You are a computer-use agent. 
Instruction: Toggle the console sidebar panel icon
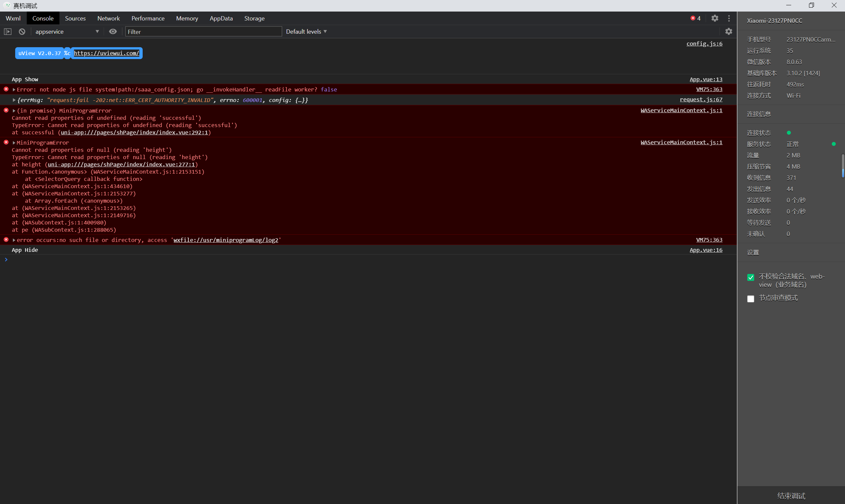(x=8, y=32)
